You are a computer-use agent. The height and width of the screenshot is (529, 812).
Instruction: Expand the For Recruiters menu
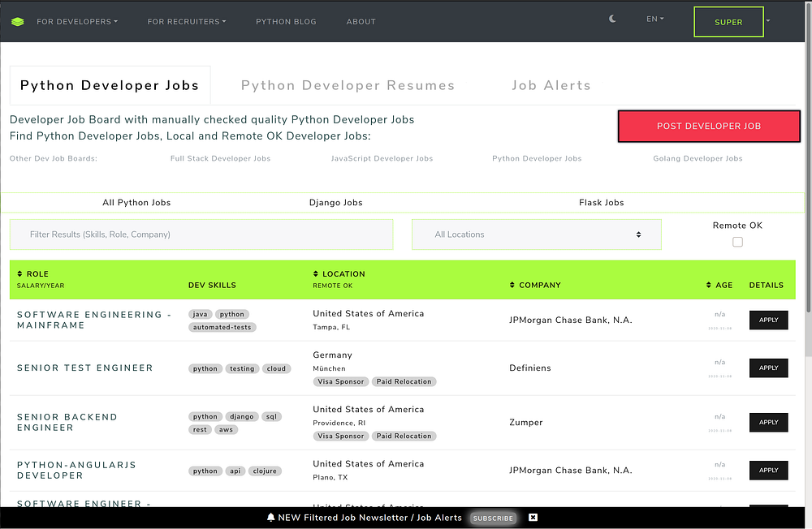tap(187, 22)
